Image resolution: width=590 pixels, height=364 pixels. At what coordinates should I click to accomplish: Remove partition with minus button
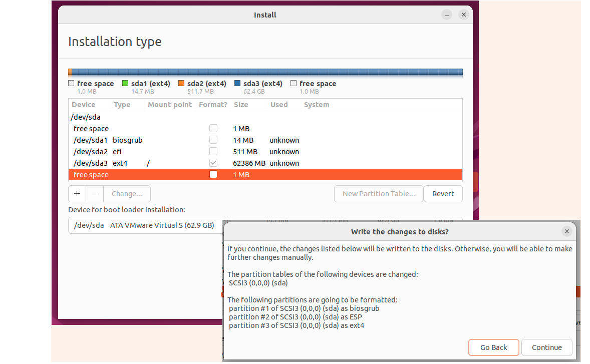95,194
